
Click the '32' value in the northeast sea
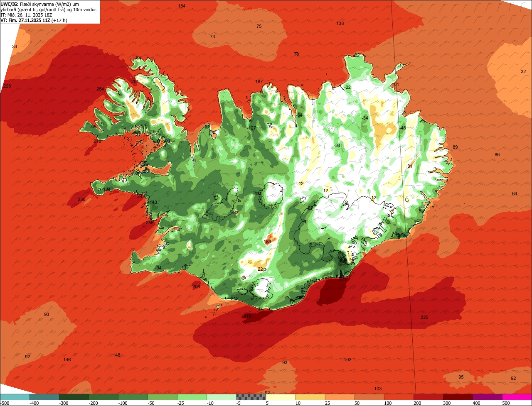[x=523, y=71]
